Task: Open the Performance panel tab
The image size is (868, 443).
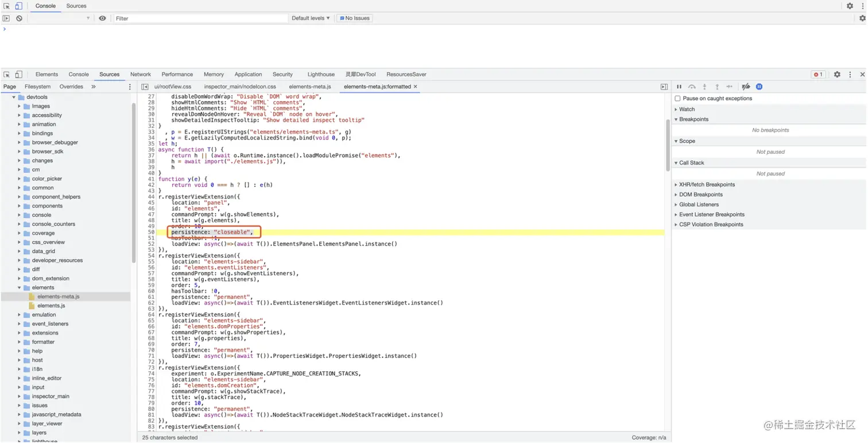Action: point(177,75)
